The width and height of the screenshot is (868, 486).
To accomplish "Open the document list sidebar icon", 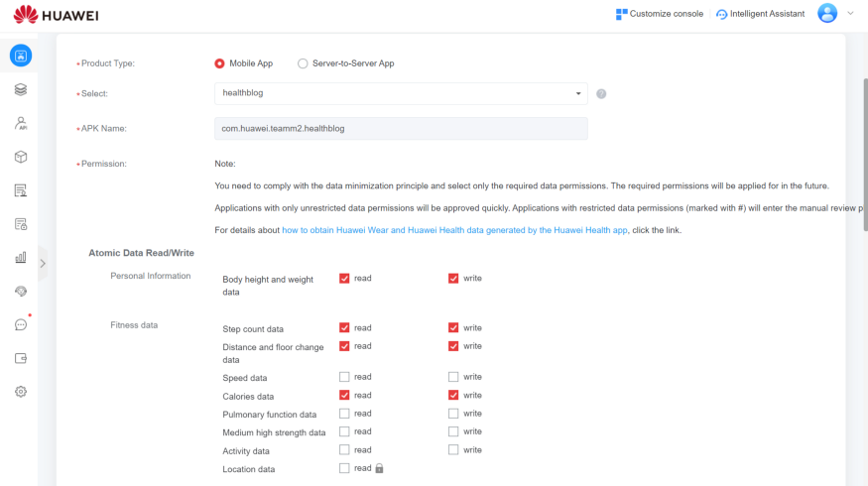I will 21,190.
